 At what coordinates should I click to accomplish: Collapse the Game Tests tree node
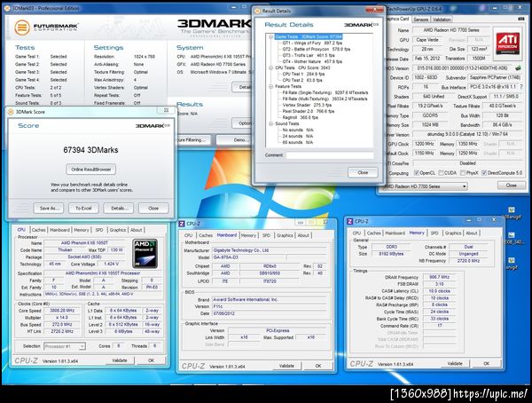click(x=270, y=36)
